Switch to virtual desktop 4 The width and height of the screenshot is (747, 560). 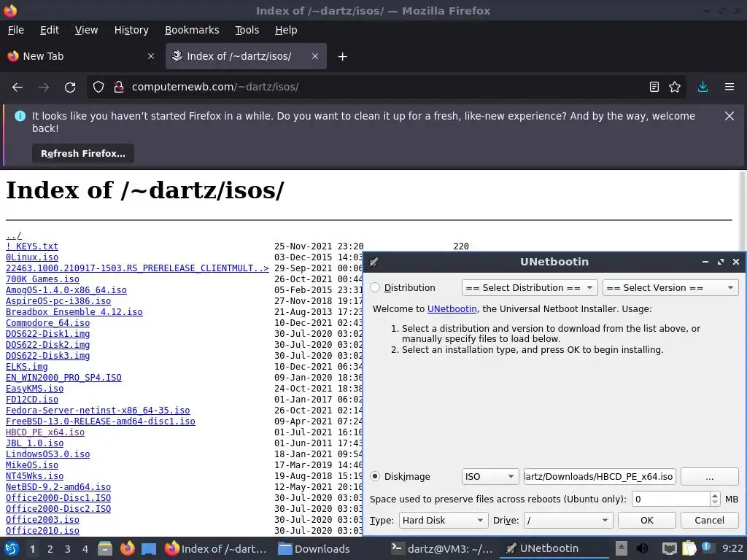coord(85,549)
